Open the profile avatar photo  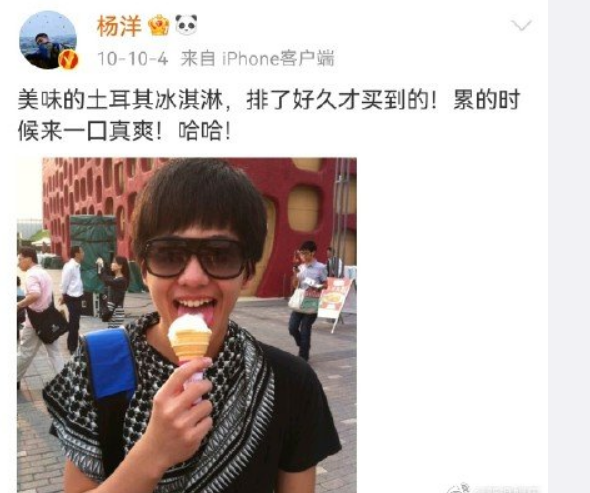coord(48,40)
